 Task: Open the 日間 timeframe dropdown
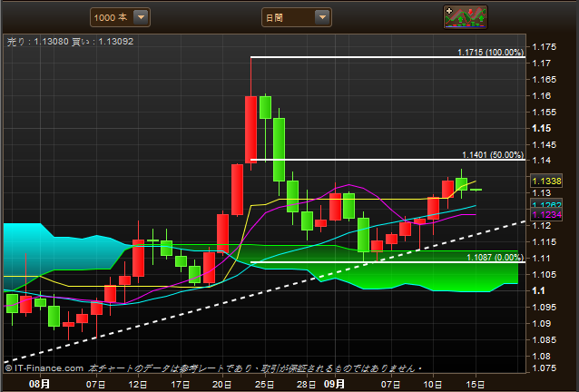coord(297,17)
